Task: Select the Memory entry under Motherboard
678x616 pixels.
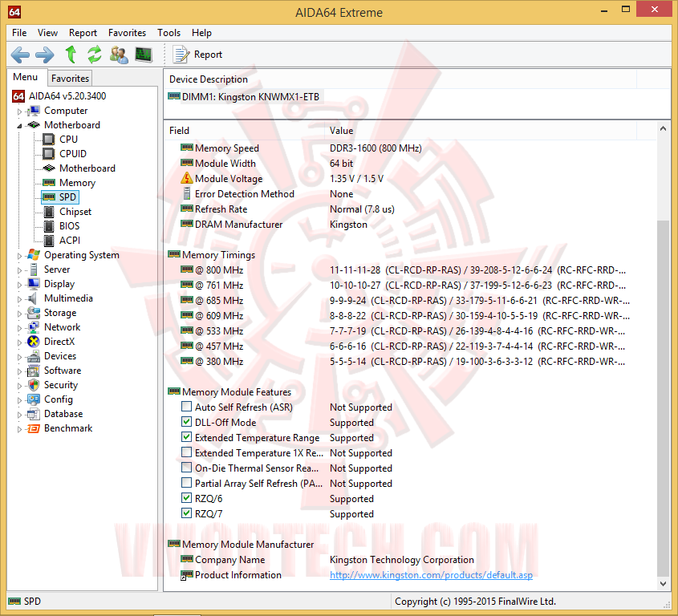Action: (77, 183)
